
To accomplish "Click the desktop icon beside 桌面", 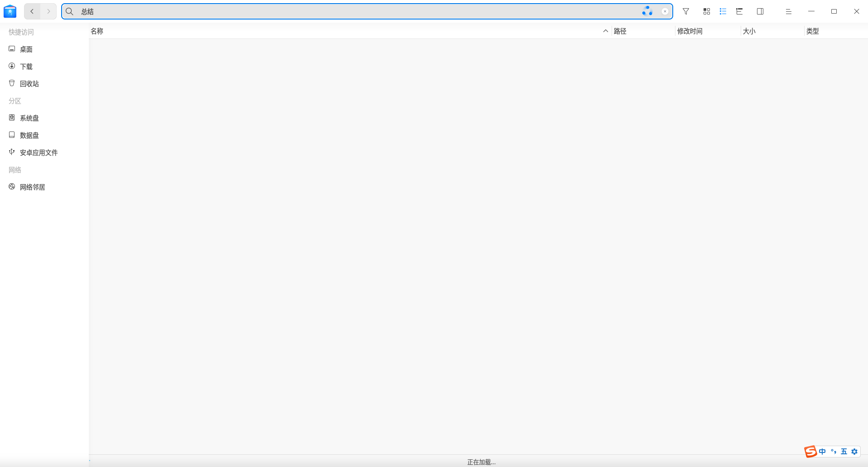I will 12,49.
